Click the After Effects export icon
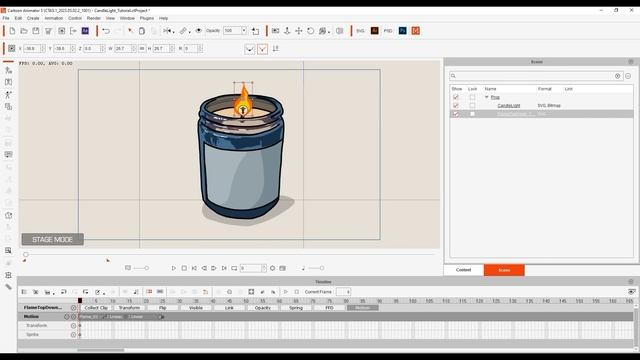This screenshot has height=360, width=640. coord(85,31)
